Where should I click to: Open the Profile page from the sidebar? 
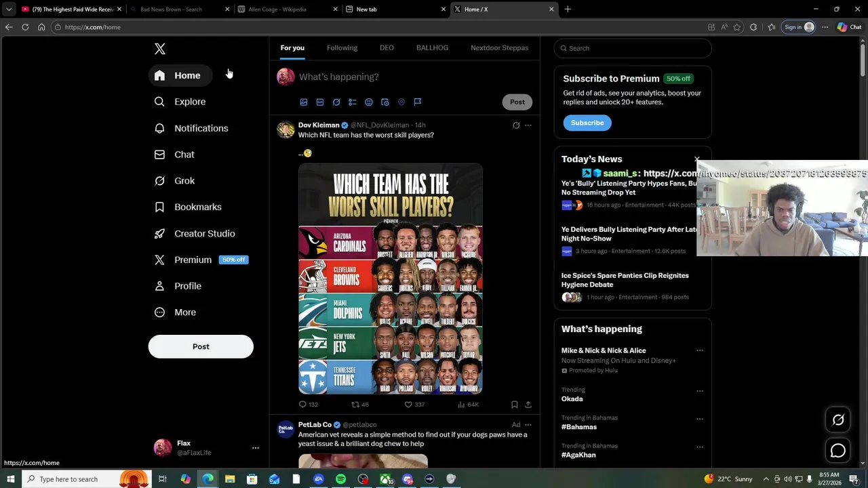[x=178, y=286]
